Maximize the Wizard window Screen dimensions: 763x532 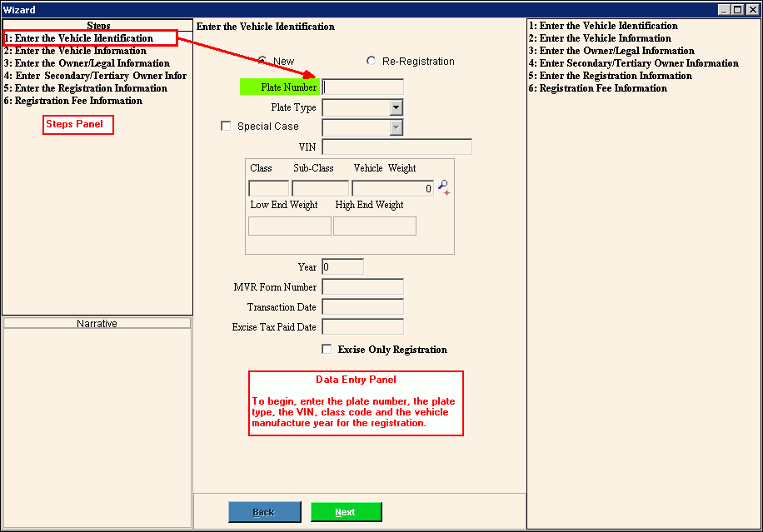click(738, 10)
